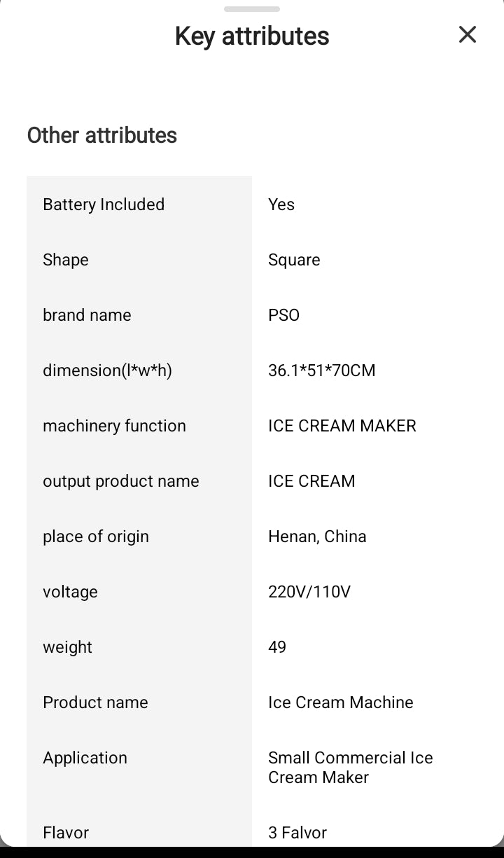Select the weight value 49
The height and width of the screenshot is (858, 504).
click(277, 647)
